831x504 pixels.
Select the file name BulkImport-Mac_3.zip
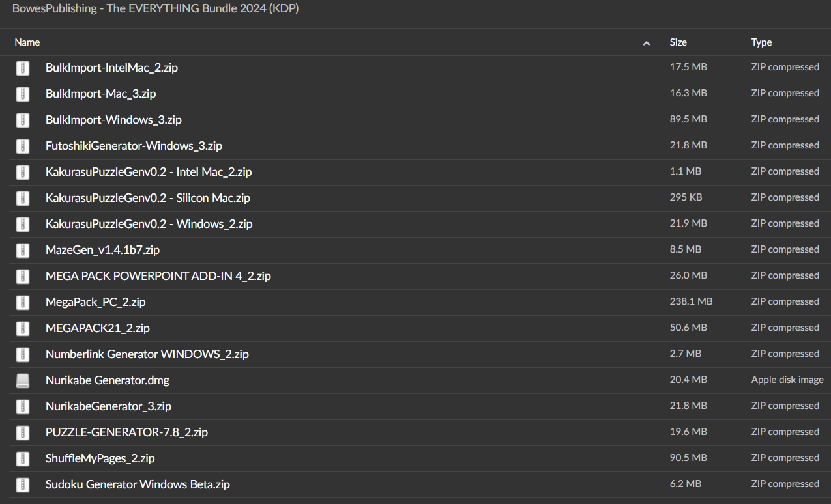101,94
